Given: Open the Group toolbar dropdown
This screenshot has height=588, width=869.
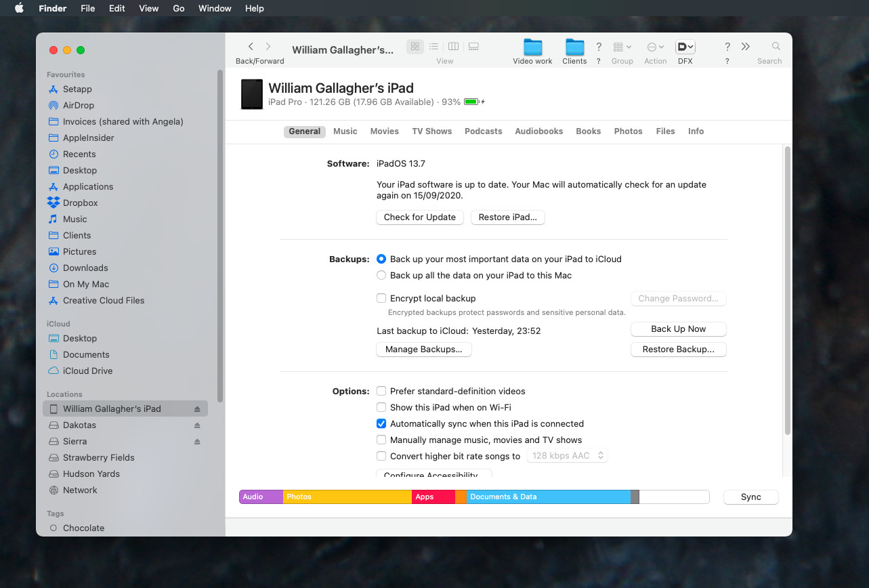Looking at the screenshot, I should coord(622,47).
